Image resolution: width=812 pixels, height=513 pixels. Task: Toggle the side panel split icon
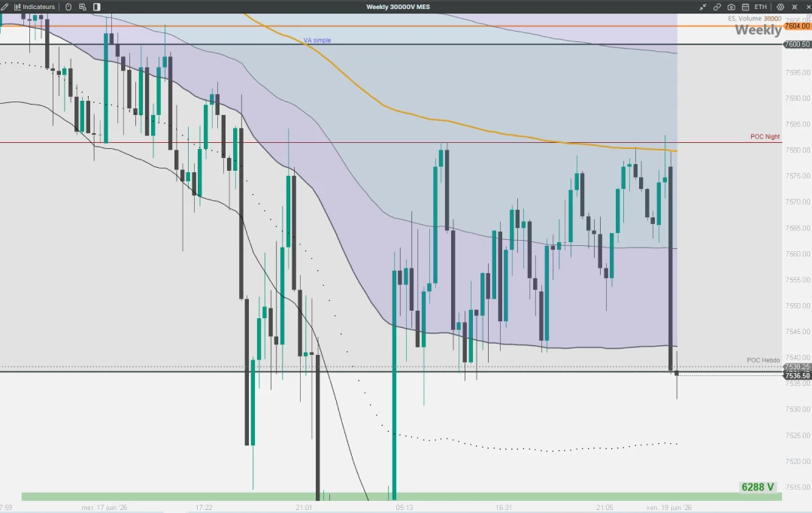tap(97, 7)
